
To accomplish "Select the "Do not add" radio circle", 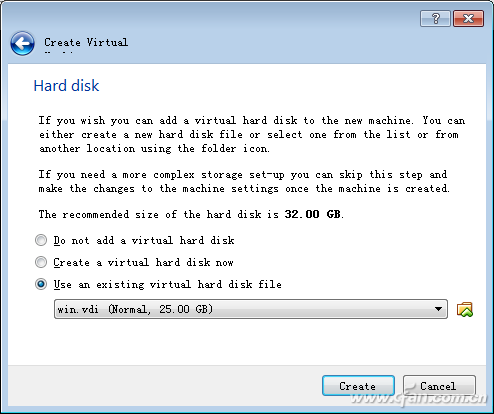I will pyautogui.click(x=41, y=240).
